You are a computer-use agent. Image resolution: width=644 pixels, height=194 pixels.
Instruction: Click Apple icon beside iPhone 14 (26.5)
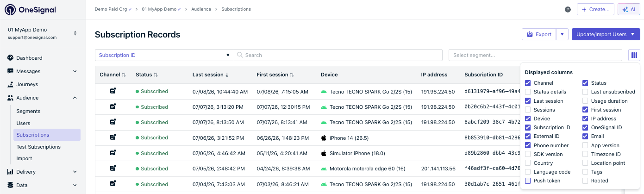324,138
